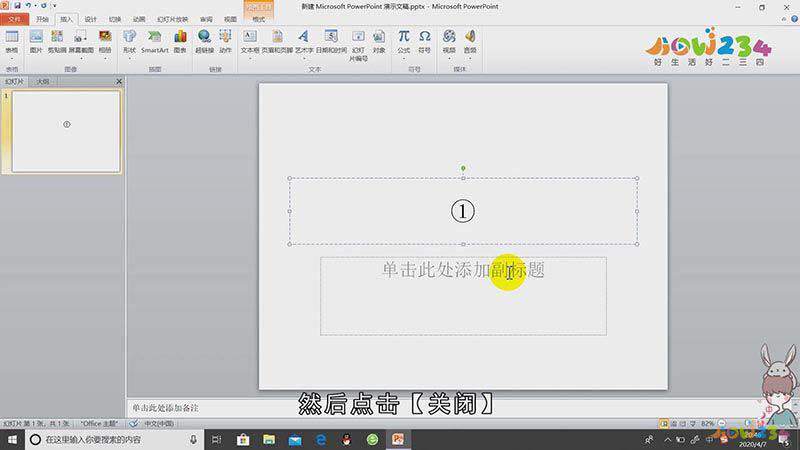The image size is (800, 450).
Task: Open the Mail app on the taskbar
Action: pyautogui.click(x=295, y=439)
